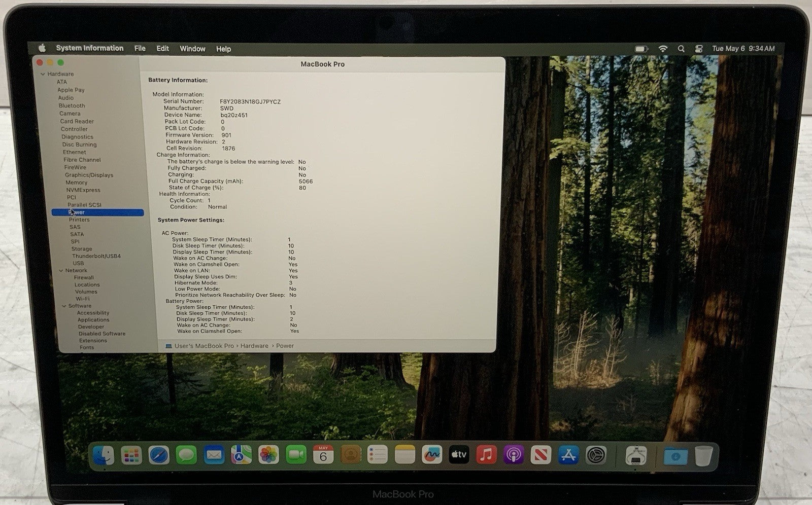Screen dimensions: 812x505
Task: Select Printers in sidebar
Action: click(x=79, y=220)
